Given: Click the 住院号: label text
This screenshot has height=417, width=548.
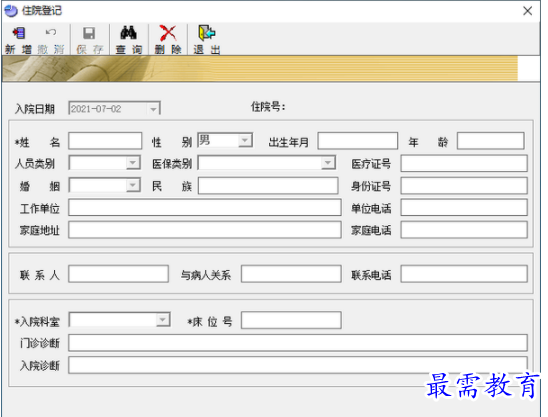Looking at the screenshot, I should click(x=268, y=107).
